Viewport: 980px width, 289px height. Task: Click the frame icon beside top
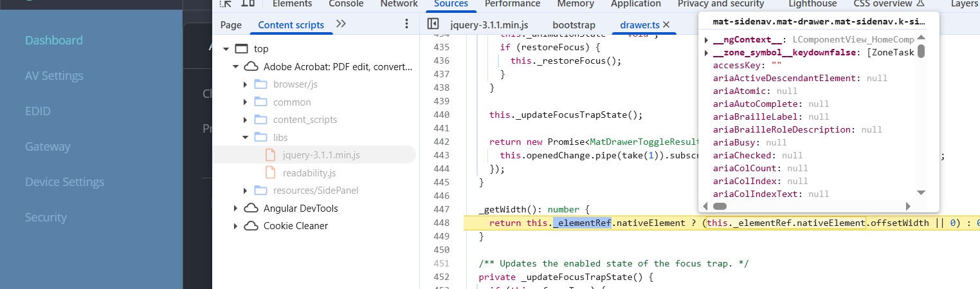(241, 49)
